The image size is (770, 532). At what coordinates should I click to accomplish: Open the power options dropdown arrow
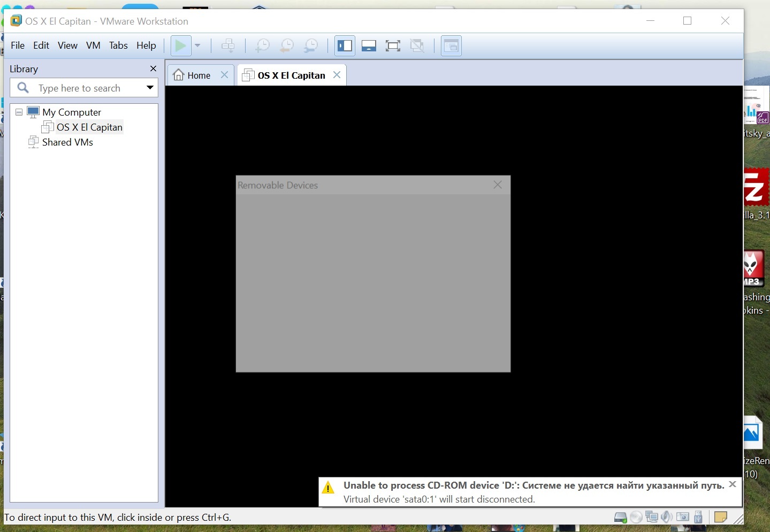tap(197, 45)
